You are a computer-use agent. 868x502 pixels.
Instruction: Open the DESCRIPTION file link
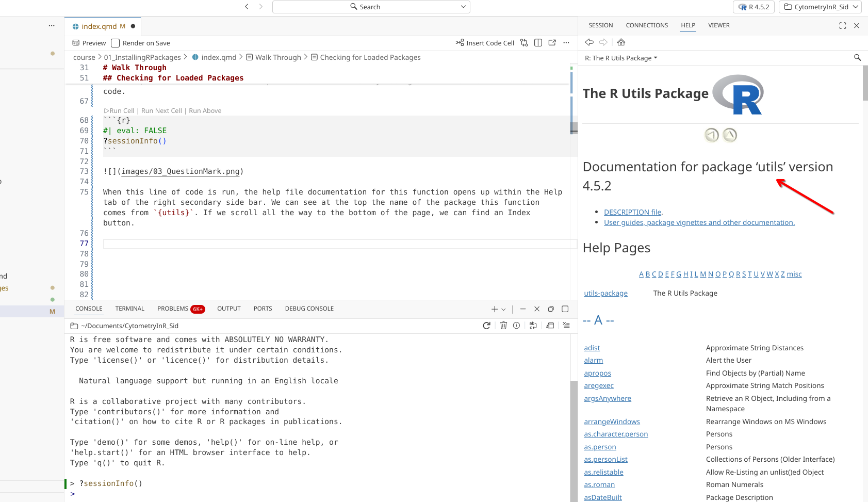tap(632, 212)
